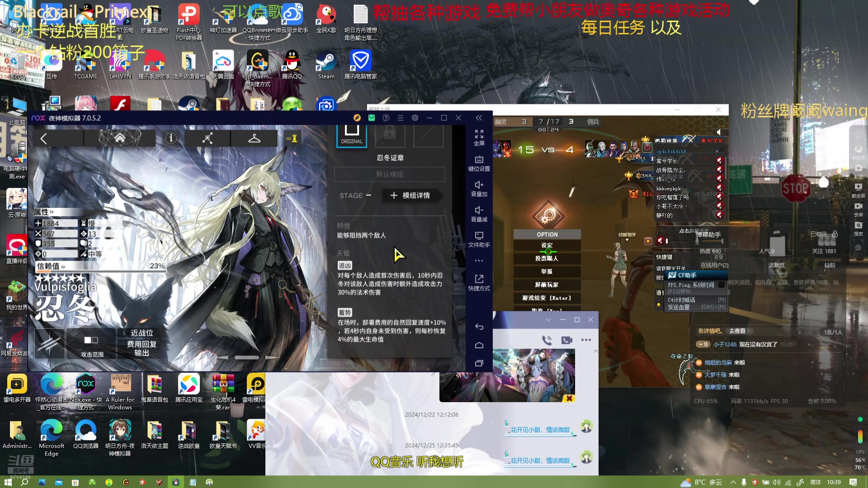Expand 属性 attributes header
The image size is (868, 488).
coord(44,212)
